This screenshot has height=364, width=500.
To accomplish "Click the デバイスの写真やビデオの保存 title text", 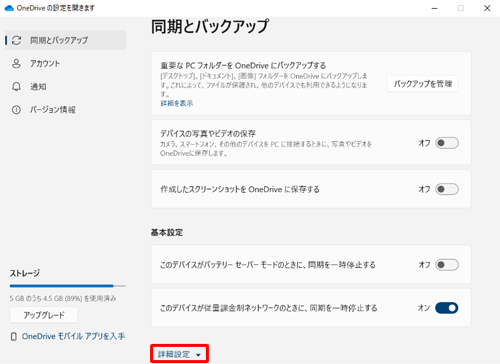I will coord(208,134).
